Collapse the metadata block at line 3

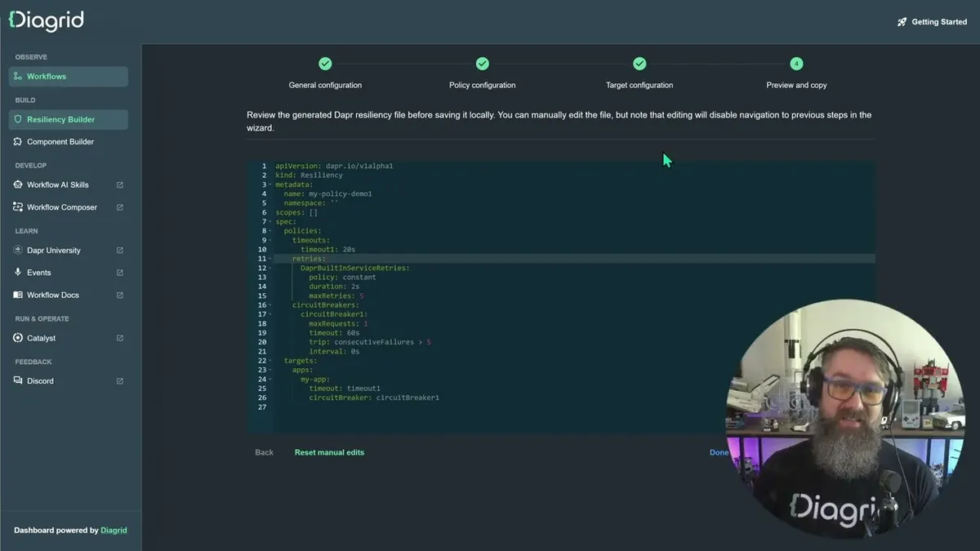pos(270,184)
